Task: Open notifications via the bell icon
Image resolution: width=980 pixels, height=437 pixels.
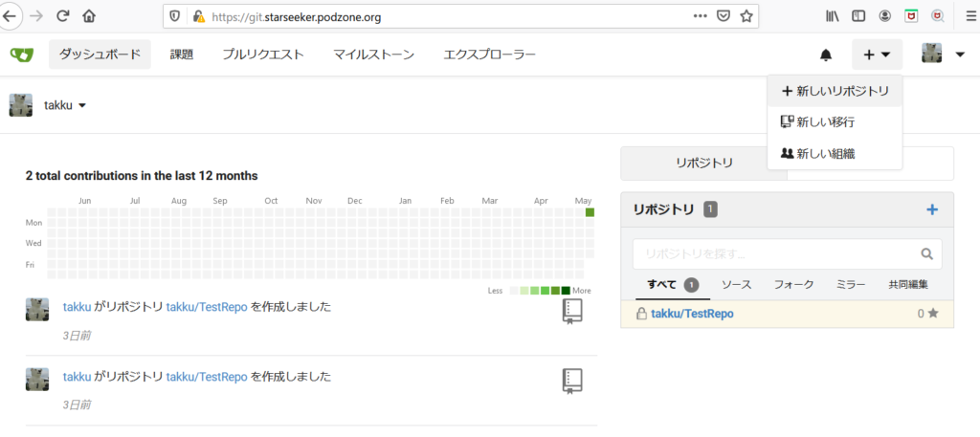Action: 826,55
